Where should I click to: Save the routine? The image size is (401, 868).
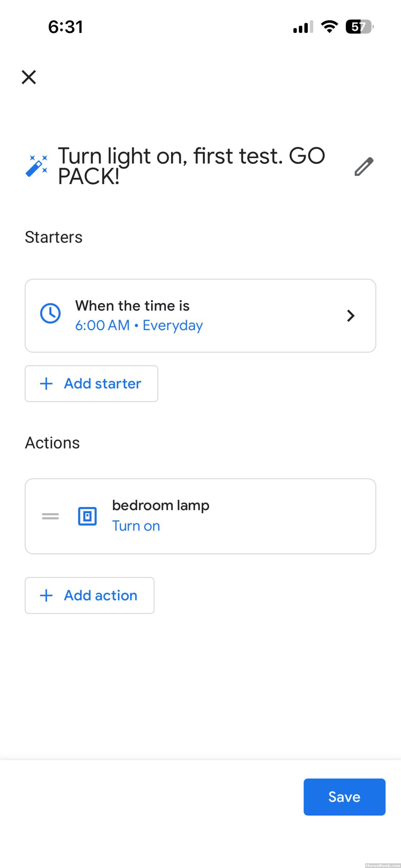344,797
